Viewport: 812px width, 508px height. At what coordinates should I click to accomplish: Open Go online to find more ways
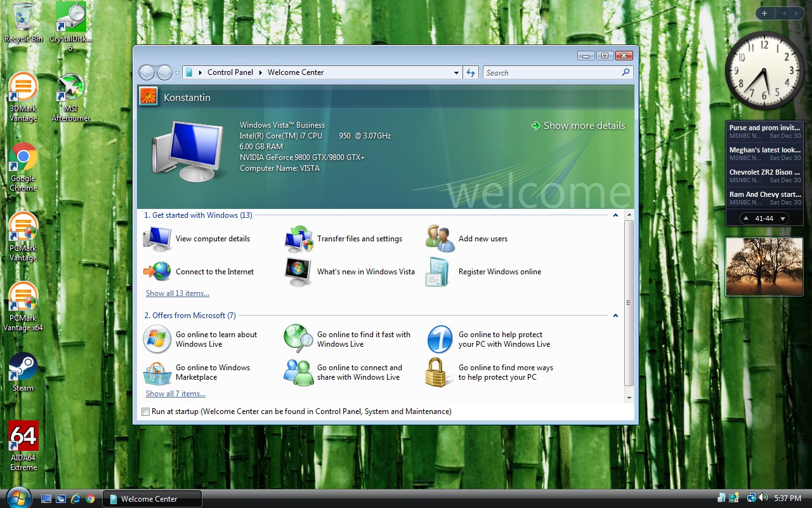click(x=490, y=372)
